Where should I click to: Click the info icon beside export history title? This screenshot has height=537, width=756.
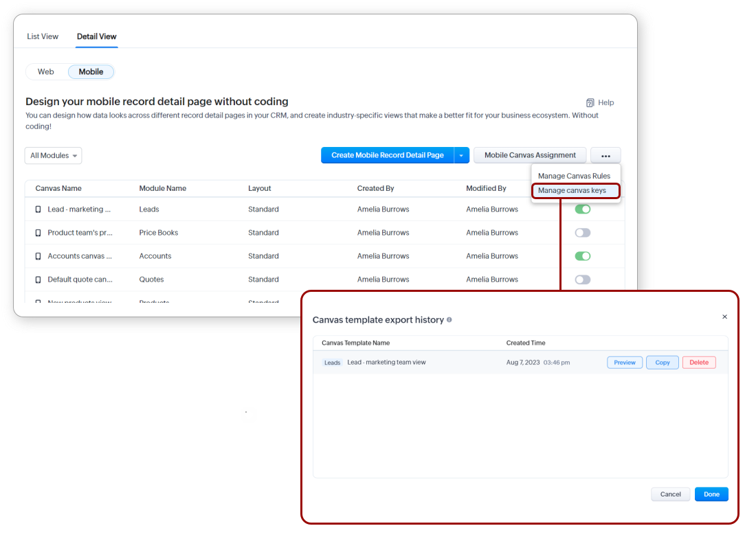coord(449,319)
